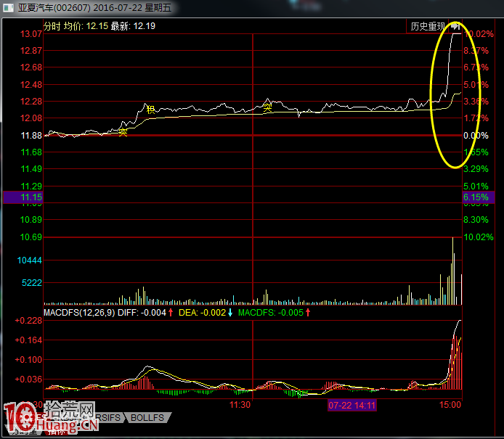The height and width of the screenshot is (439, 504).
Task: Click the +0.036 MACD axis label
Action: (28, 379)
